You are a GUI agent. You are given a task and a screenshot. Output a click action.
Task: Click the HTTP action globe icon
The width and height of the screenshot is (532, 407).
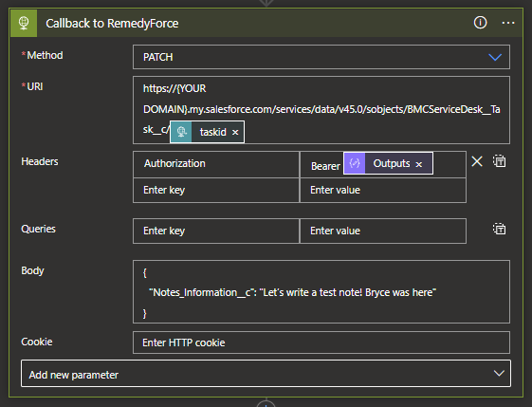(x=24, y=23)
